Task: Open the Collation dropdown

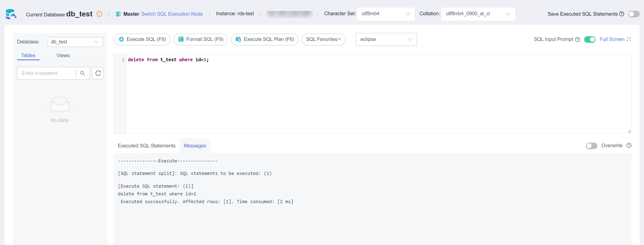Action: tap(478, 14)
